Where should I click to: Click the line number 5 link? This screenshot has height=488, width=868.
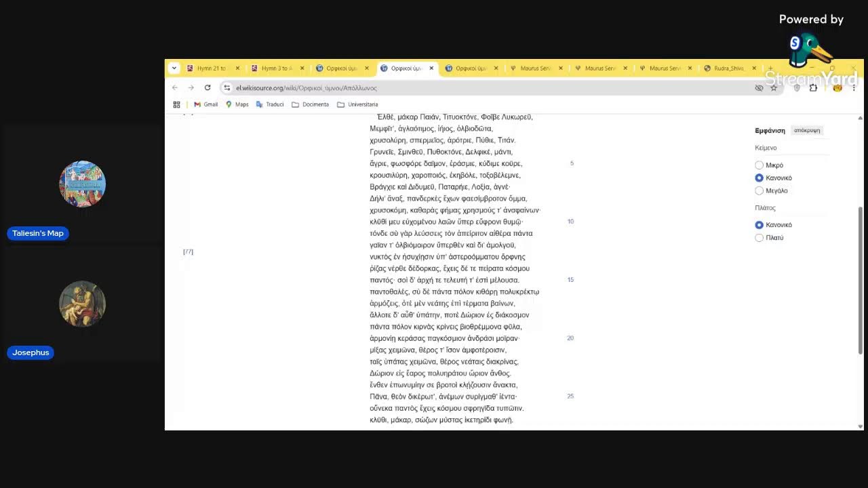pos(572,163)
